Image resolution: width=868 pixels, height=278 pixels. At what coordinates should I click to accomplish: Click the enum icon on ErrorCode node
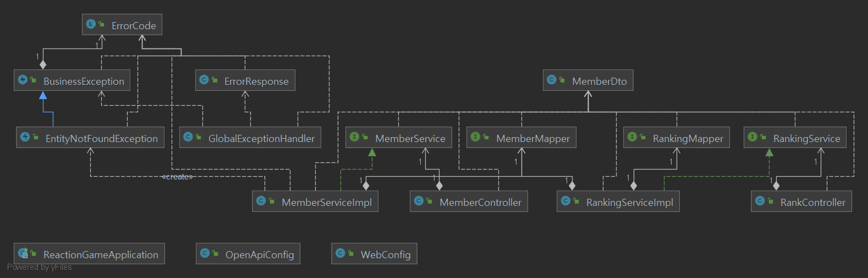(x=91, y=24)
